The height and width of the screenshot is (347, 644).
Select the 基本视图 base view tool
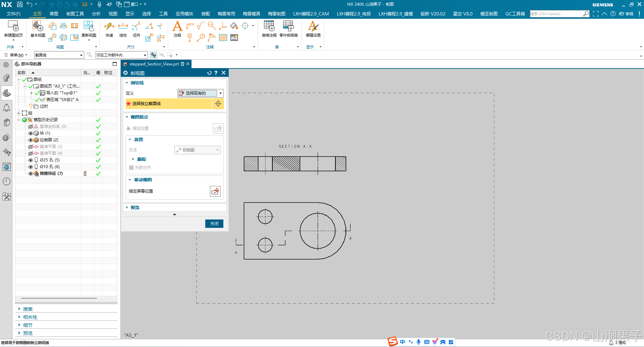tap(38, 26)
